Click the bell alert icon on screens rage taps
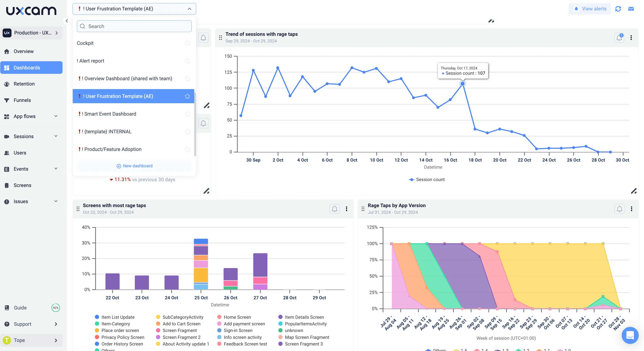644x351 pixels. coord(335,209)
